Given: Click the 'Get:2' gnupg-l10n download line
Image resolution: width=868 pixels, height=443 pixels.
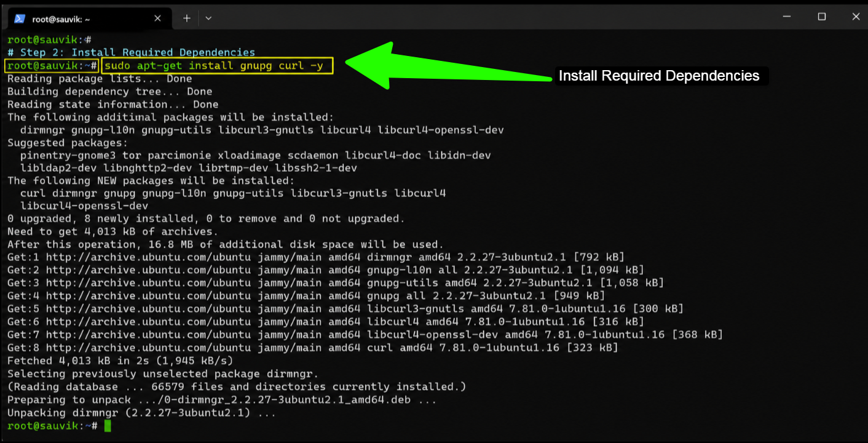Looking at the screenshot, I should coord(326,270).
